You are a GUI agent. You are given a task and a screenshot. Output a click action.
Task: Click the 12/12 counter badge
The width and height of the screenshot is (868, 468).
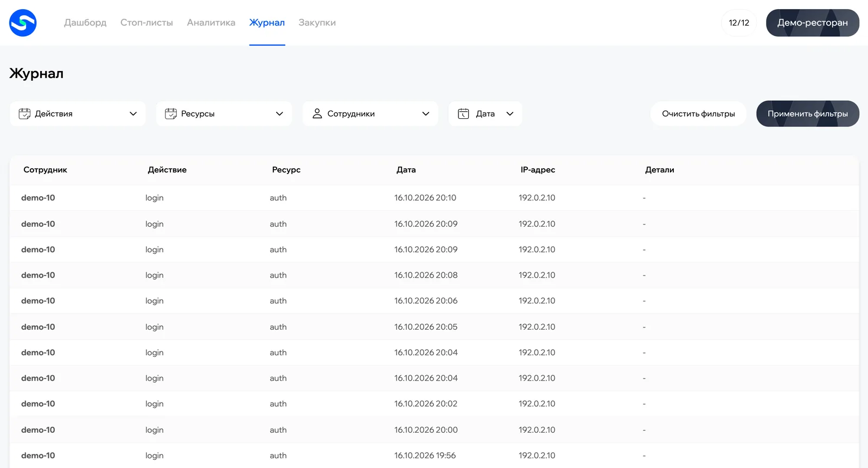(x=739, y=23)
